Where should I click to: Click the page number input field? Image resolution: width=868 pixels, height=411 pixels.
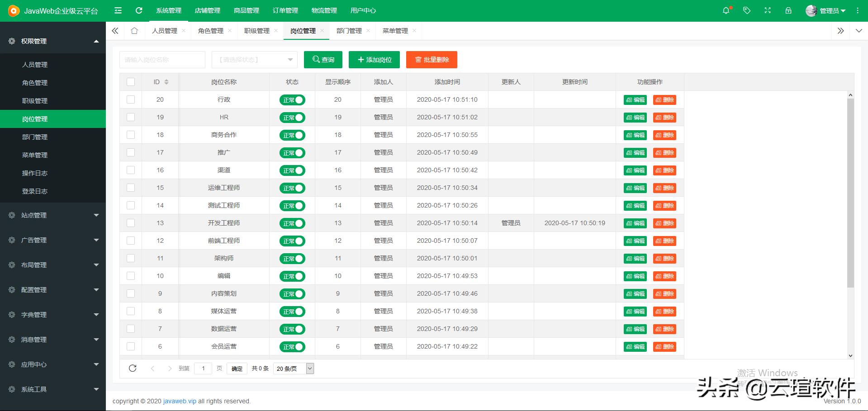tap(203, 368)
